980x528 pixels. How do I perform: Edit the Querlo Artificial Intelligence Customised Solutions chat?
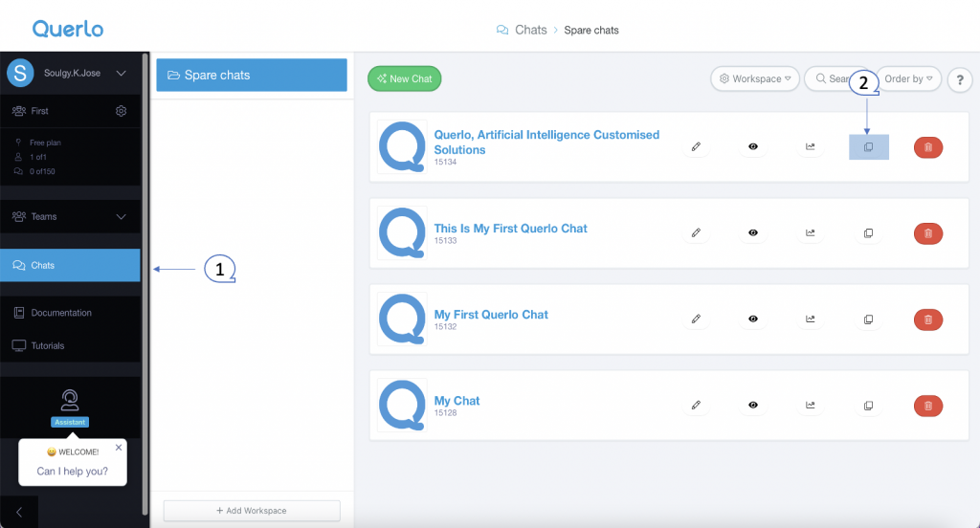pyautogui.click(x=696, y=147)
